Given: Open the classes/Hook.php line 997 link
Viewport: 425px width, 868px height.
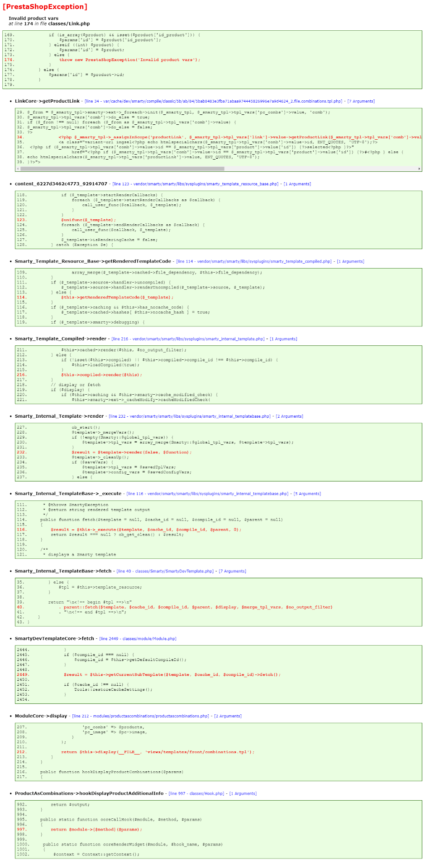Looking at the screenshot, I should click(x=196, y=793).
